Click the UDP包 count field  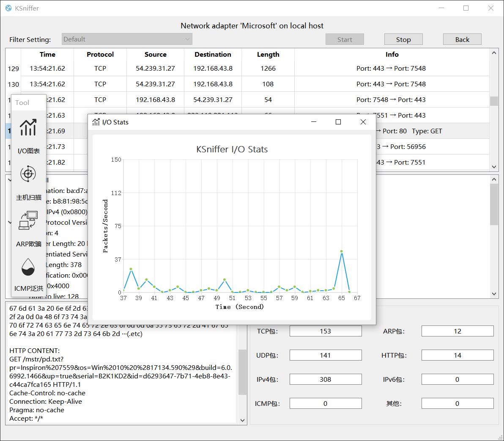[x=326, y=355]
